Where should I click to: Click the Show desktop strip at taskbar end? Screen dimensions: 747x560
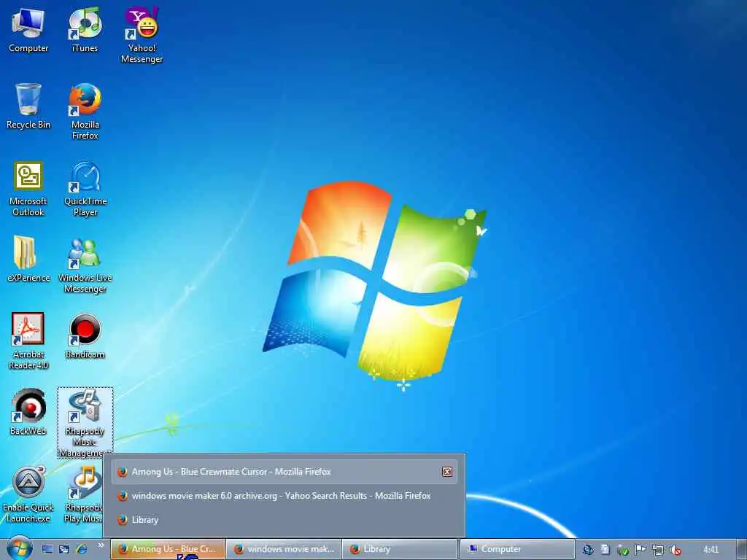742,550
